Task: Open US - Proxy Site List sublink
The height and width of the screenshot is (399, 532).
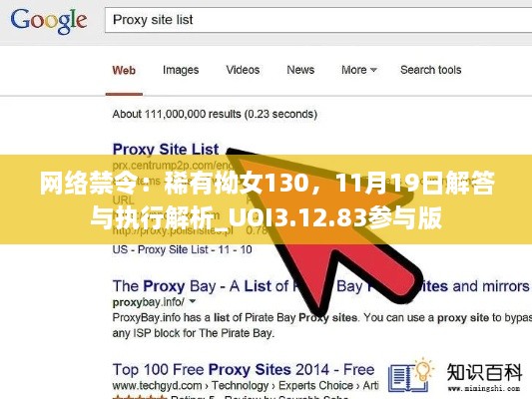Action: click(x=182, y=249)
